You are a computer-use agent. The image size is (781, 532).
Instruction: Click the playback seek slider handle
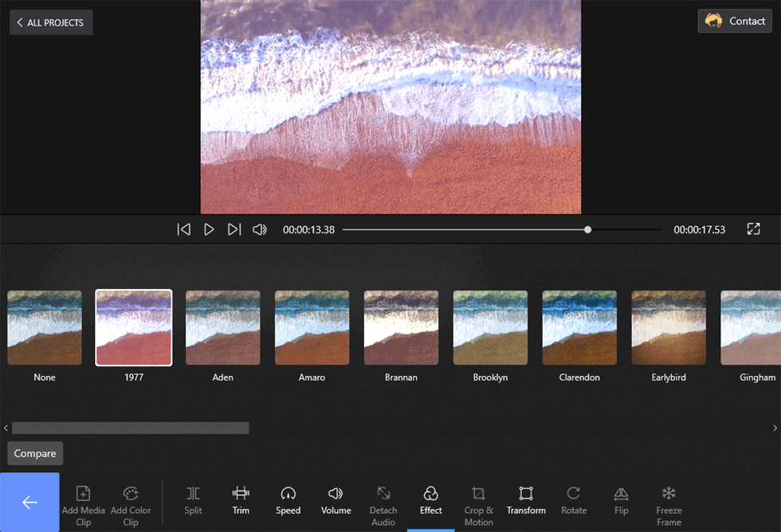[x=588, y=230]
